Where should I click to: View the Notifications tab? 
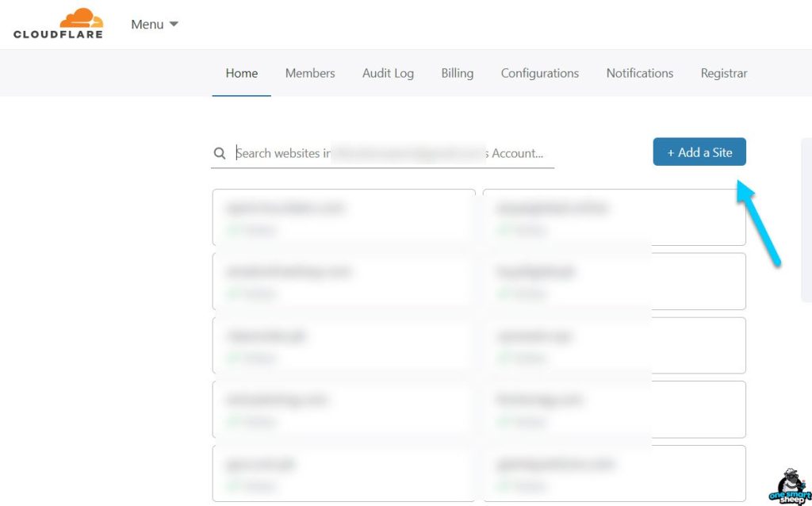(640, 73)
